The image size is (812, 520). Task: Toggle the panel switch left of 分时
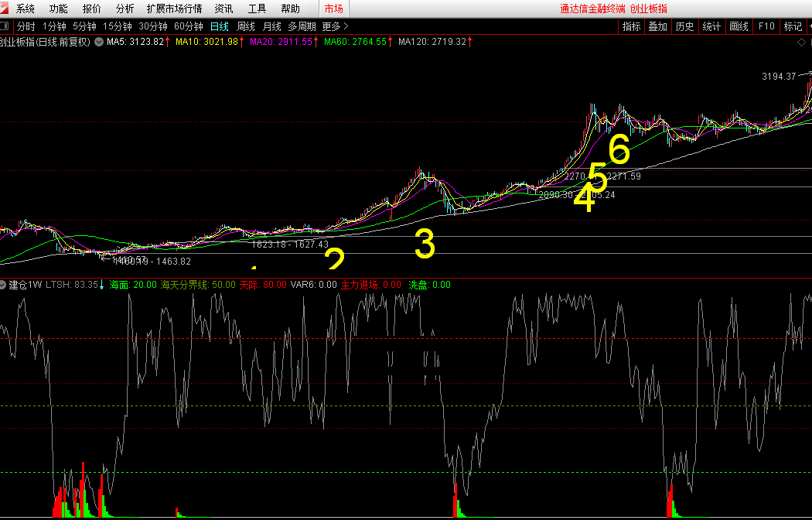tap(5, 26)
